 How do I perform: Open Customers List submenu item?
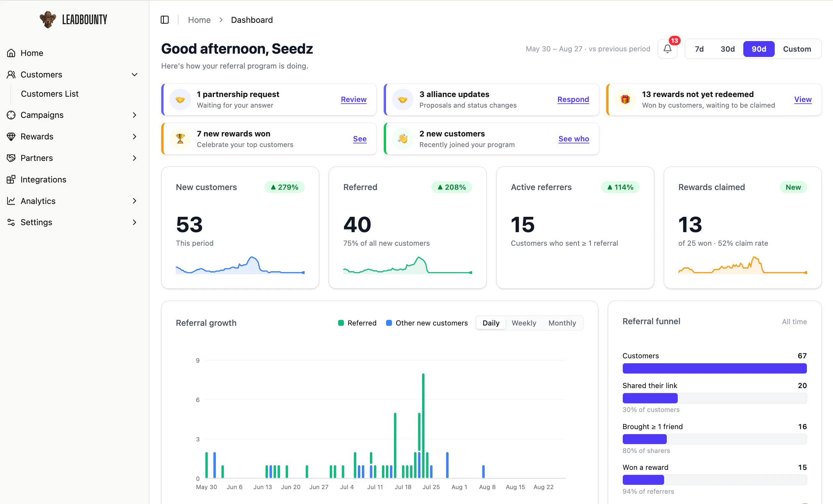click(x=50, y=94)
